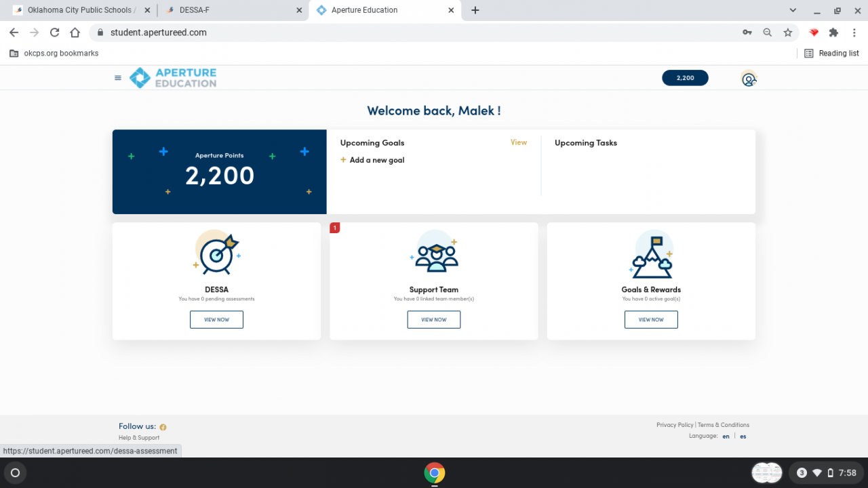This screenshot has width=868, height=488.
Task: Click the Wi-Fi icon in the system tray
Action: [x=817, y=473]
